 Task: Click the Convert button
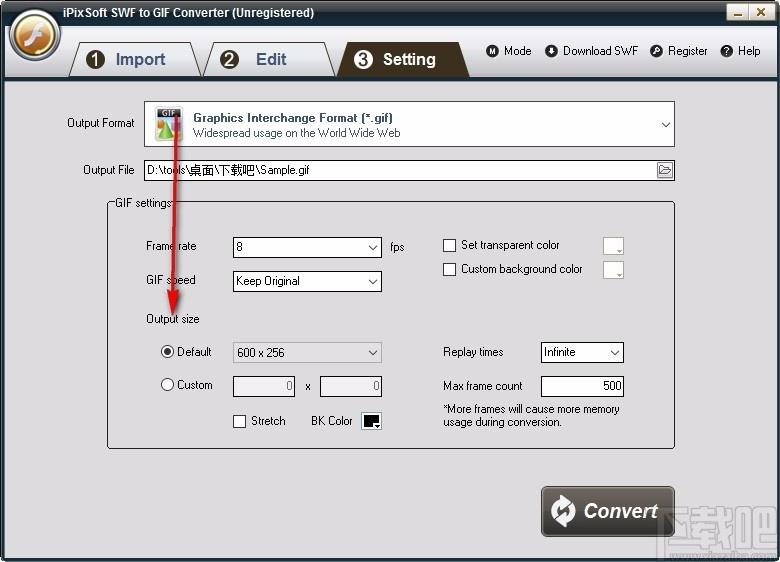[x=607, y=511]
